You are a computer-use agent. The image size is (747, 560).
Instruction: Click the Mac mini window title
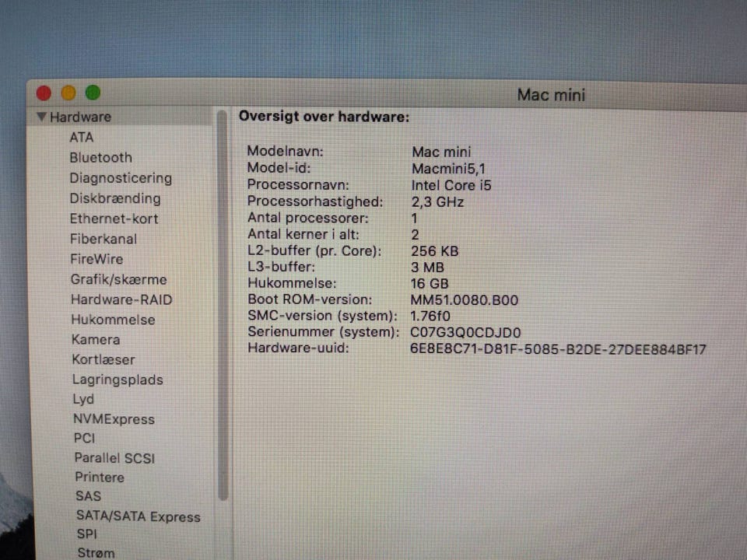[x=551, y=95]
